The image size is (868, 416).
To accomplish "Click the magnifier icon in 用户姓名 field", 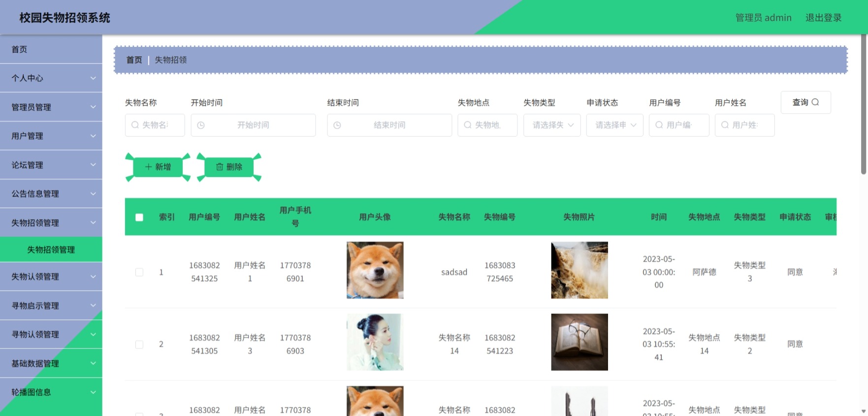I will point(725,125).
